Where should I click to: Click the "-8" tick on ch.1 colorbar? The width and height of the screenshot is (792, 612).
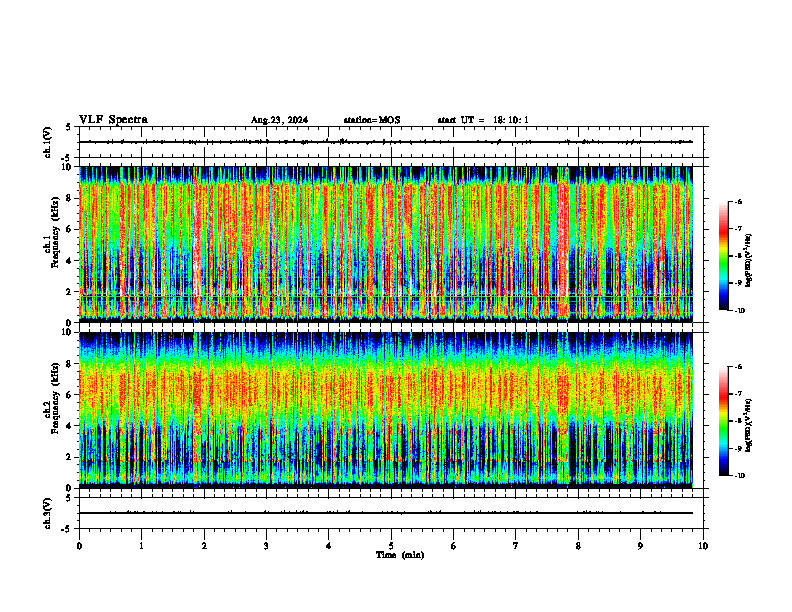[738, 256]
